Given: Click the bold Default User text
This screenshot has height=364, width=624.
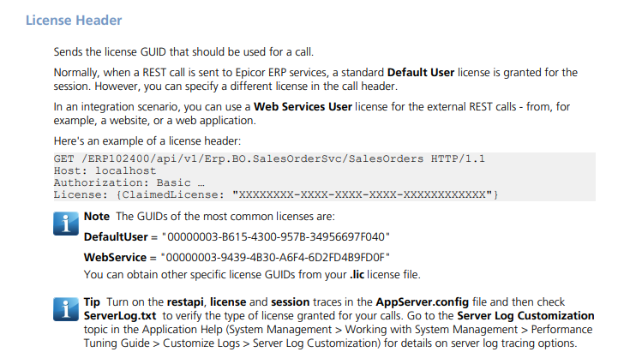Looking at the screenshot, I should click(421, 73).
